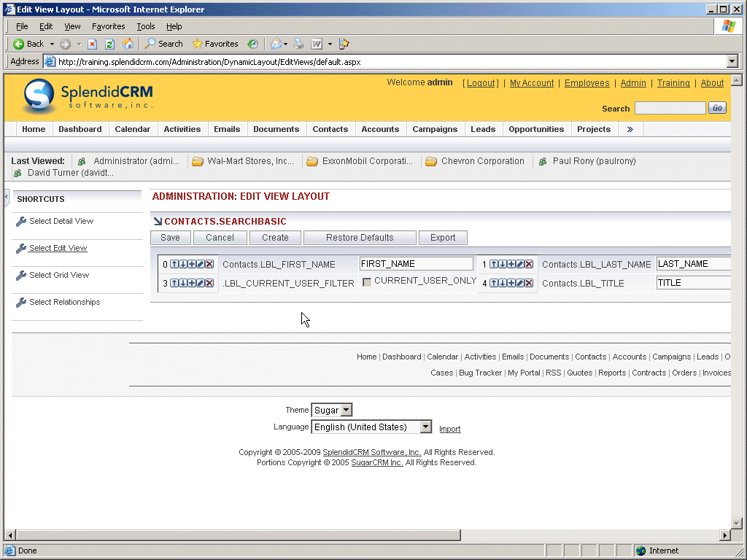
Task: Expand the Language dropdown
Action: point(425,427)
